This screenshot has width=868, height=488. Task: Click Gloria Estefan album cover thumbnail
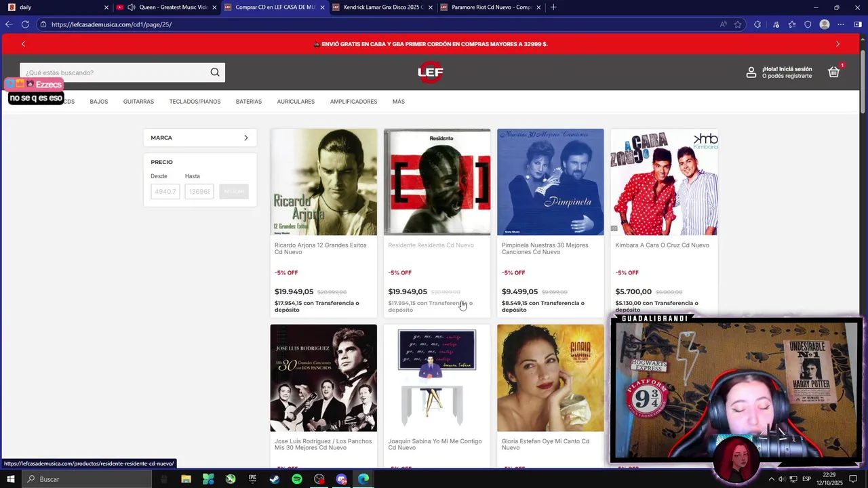(550, 378)
